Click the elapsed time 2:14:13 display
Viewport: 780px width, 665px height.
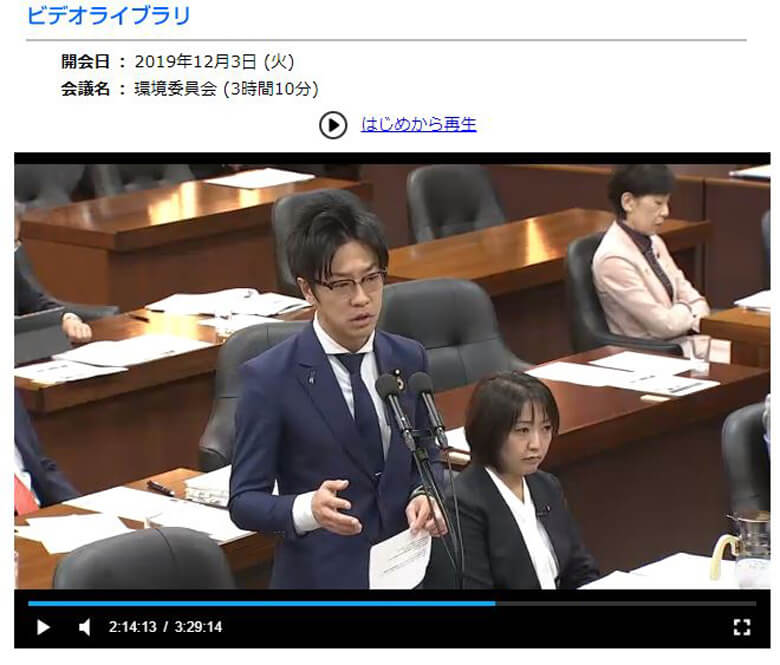tap(132, 627)
